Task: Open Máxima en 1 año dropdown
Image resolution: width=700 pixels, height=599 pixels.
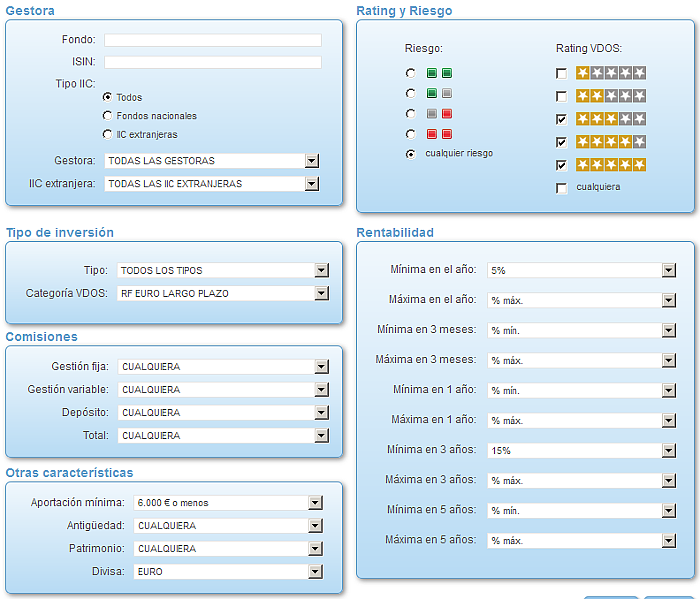Action: click(582, 420)
